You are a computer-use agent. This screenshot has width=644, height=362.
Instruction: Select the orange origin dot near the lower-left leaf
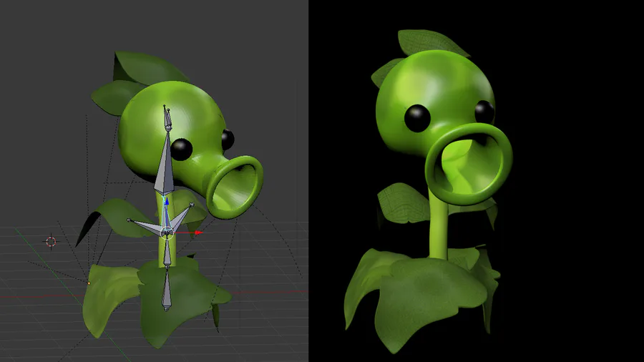[x=89, y=283]
